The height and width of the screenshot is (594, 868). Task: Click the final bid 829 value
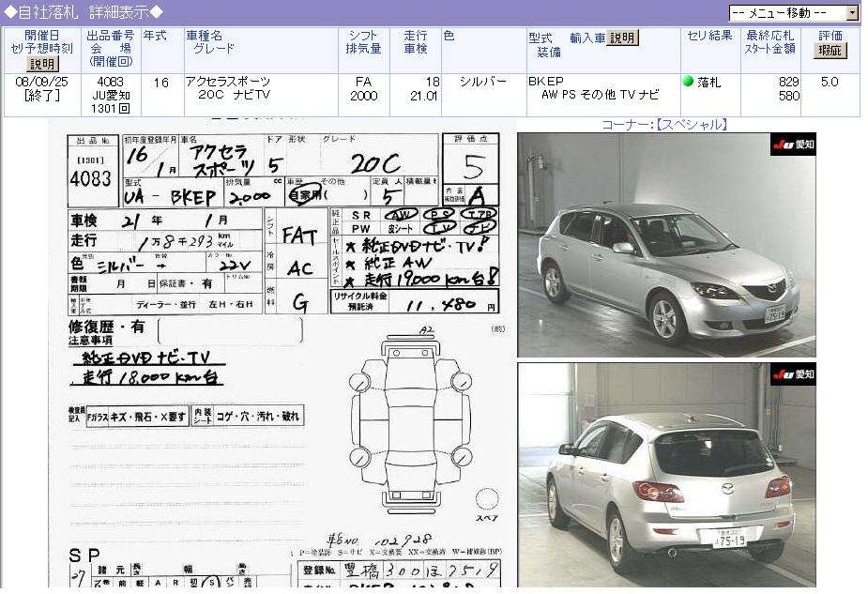(x=788, y=82)
